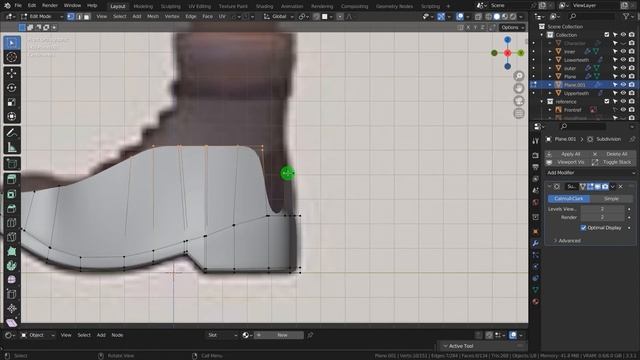This screenshot has width=640, height=360.
Task: Click the viewport pan hand icon
Action: (519, 88)
